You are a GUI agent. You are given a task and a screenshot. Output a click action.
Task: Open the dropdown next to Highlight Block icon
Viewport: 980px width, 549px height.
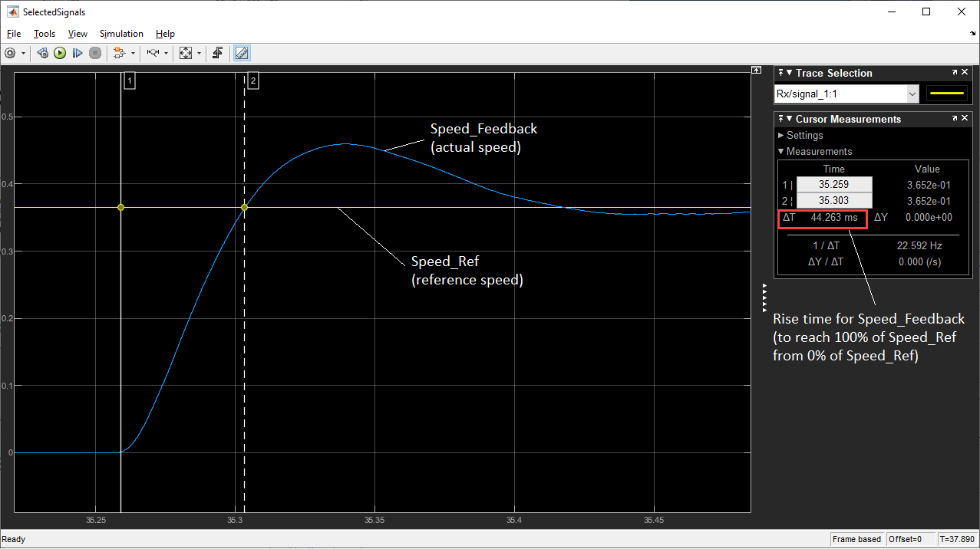[x=133, y=54]
